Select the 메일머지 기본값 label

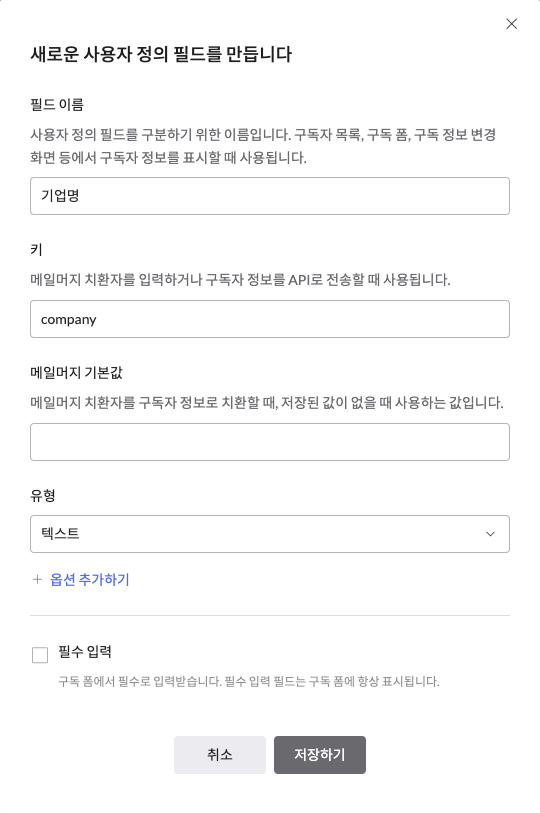pyautogui.click(x=76, y=373)
